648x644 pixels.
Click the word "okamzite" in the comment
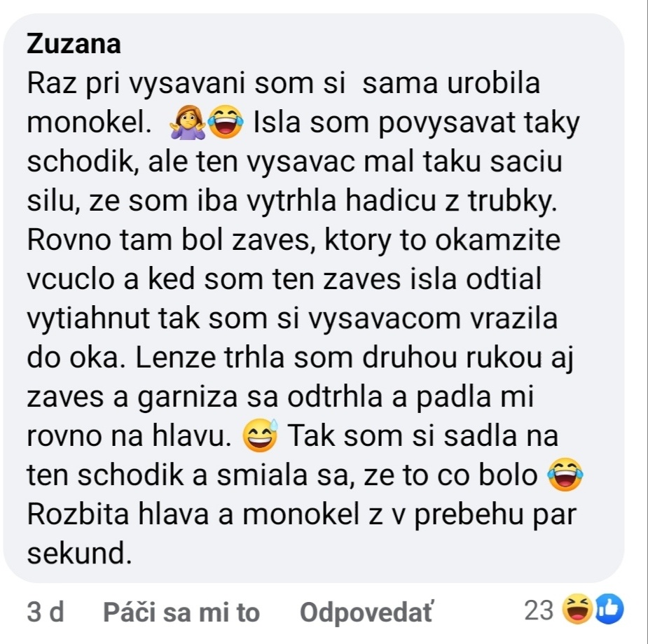497,240
